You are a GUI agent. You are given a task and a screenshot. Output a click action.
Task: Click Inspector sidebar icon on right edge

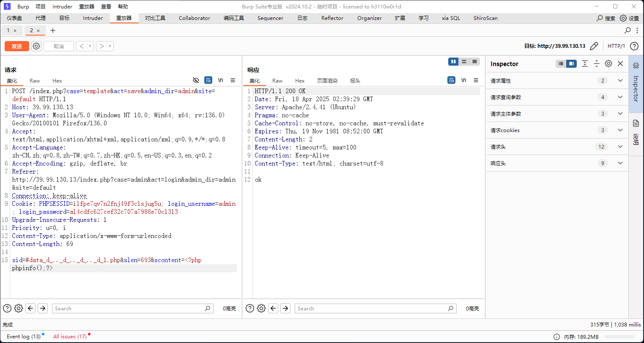pos(636,66)
